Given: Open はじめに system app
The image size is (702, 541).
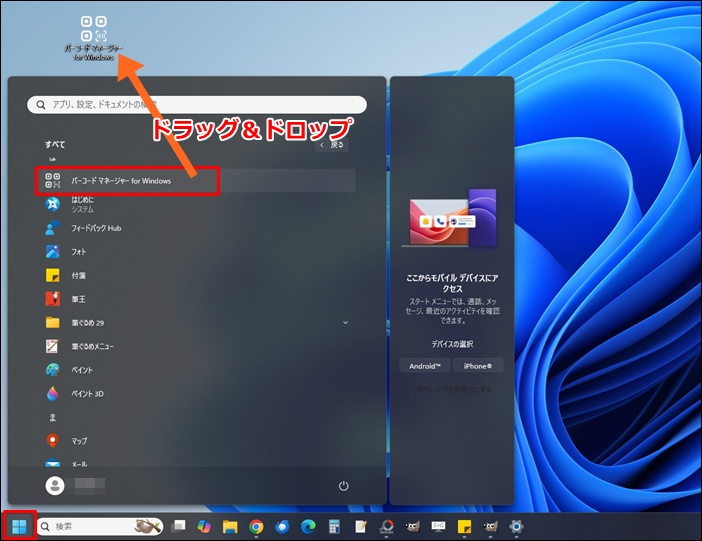Looking at the screenshot, I should coord(196,205).
